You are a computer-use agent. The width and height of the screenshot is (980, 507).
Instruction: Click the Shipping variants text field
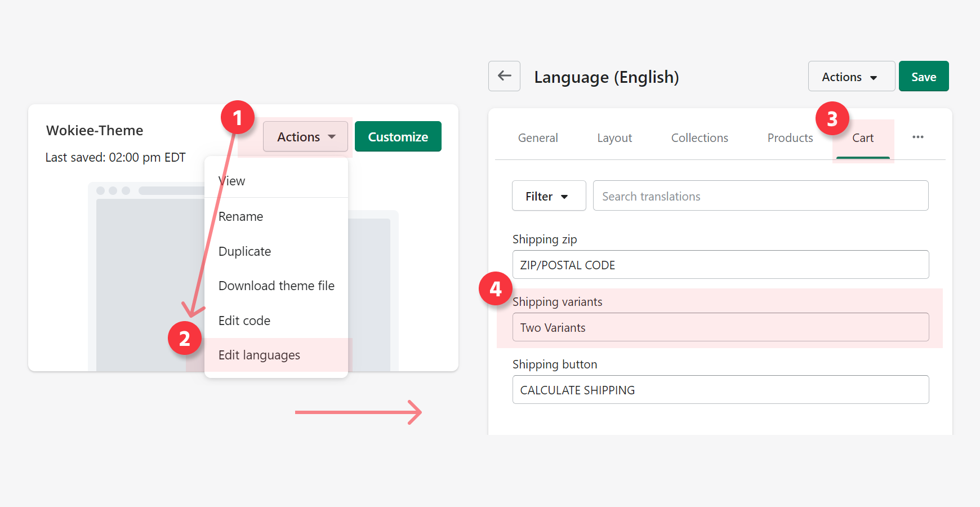click(x=720, y=327)
